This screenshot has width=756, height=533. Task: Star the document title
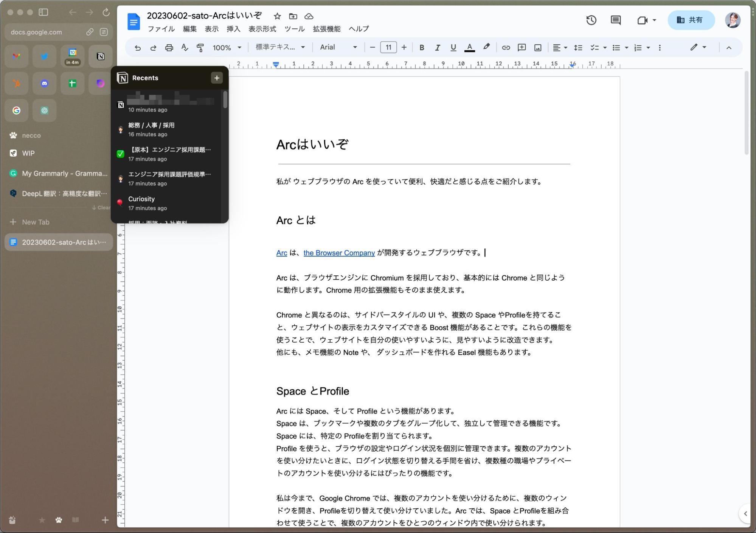tap(277, 16)
